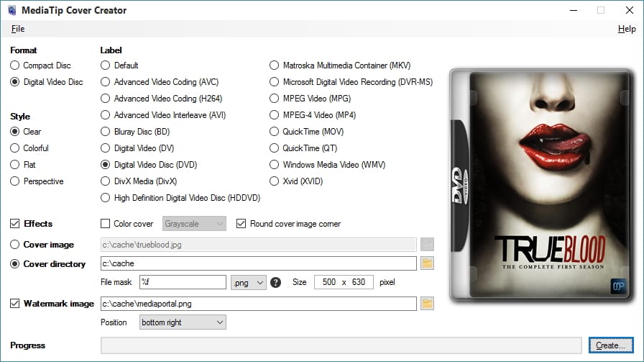Uncheck Round cover image corner
Screen dimensions: 644x362
(241, 224)
